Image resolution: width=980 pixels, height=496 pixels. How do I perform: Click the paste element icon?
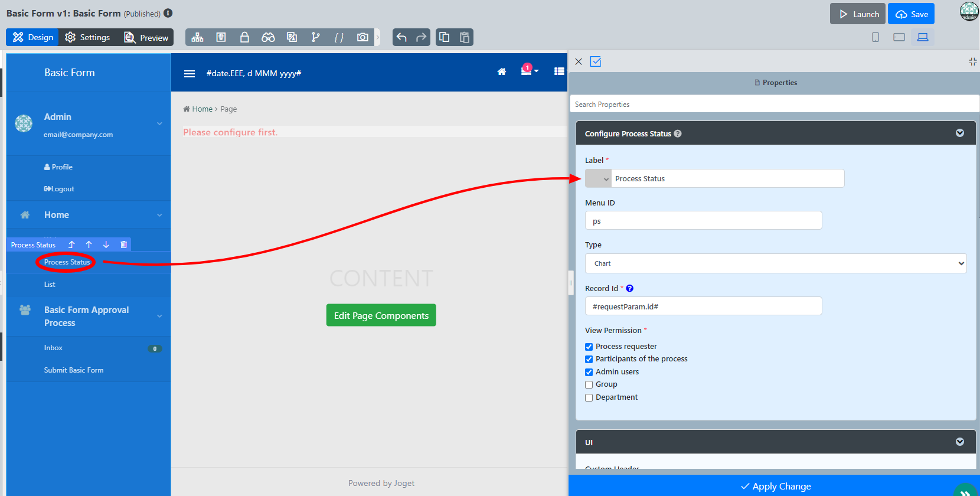(465, 37)
